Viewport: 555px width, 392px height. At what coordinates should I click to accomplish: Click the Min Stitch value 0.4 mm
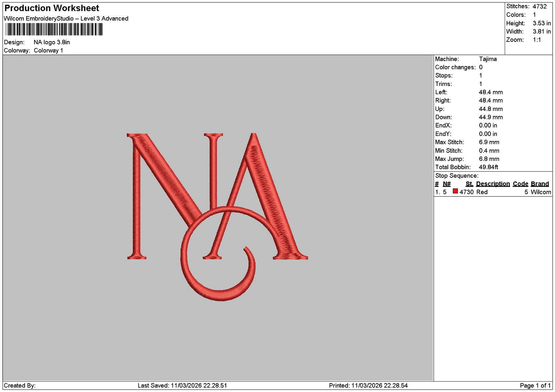[x=489, y=151]
